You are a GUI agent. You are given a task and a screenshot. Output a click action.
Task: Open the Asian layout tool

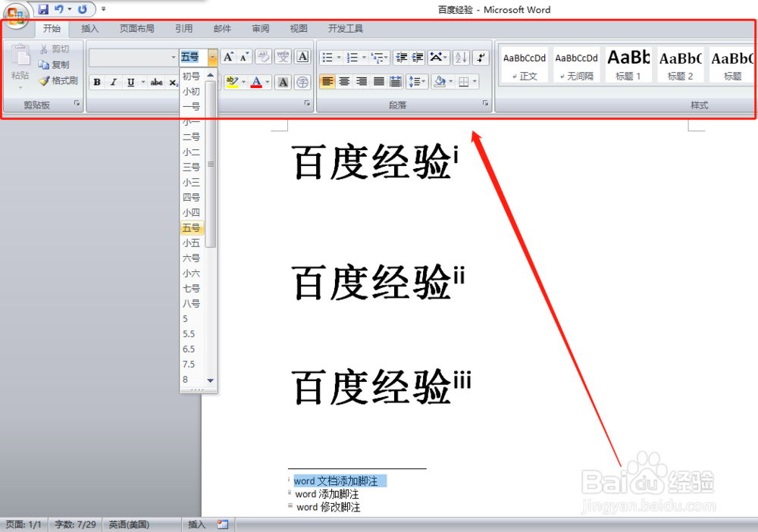click(x=438, y=58)
